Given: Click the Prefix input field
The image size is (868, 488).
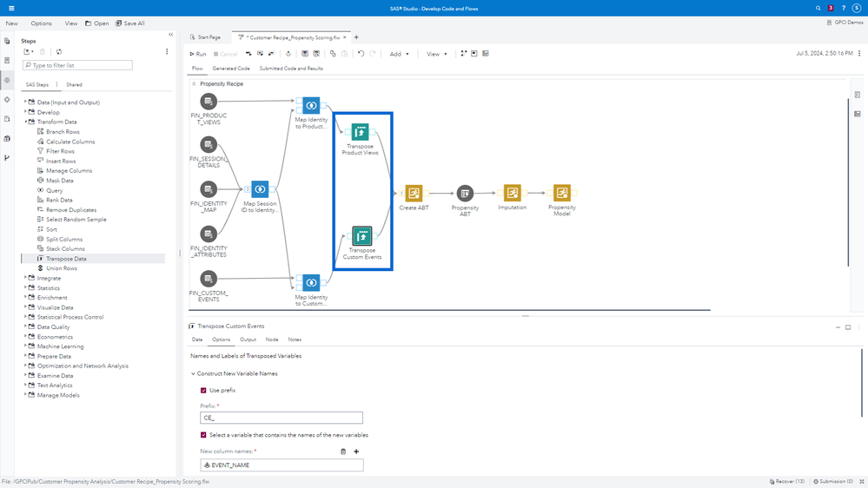Looking at the screenshot, I should click(282, 418).
